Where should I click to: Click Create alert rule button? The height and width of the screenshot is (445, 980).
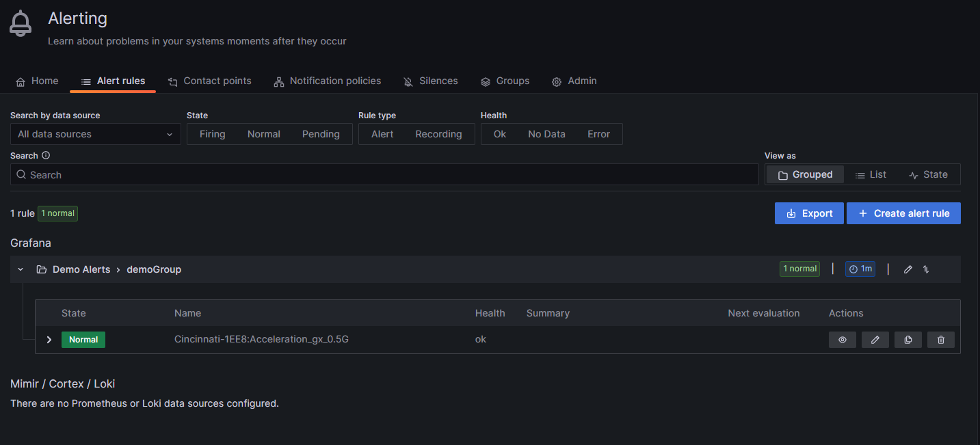(x=903, y=213)
